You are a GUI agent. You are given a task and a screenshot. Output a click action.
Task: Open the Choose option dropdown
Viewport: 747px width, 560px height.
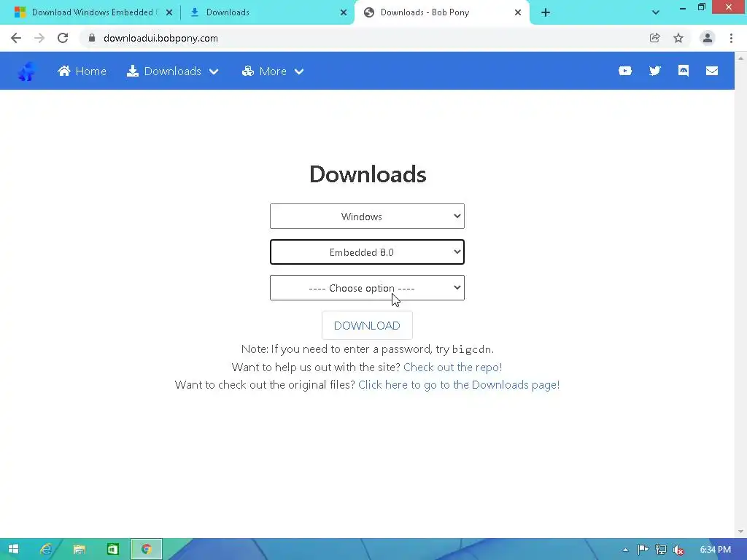pyautogui.click(x=367, y=287)
